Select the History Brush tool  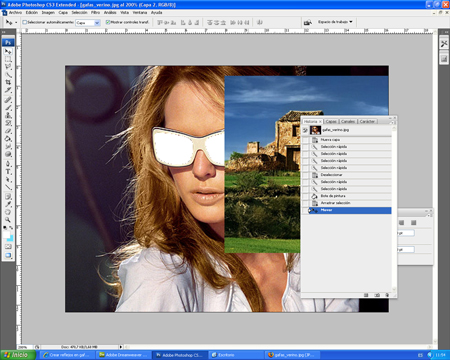(x=8, y=123)
